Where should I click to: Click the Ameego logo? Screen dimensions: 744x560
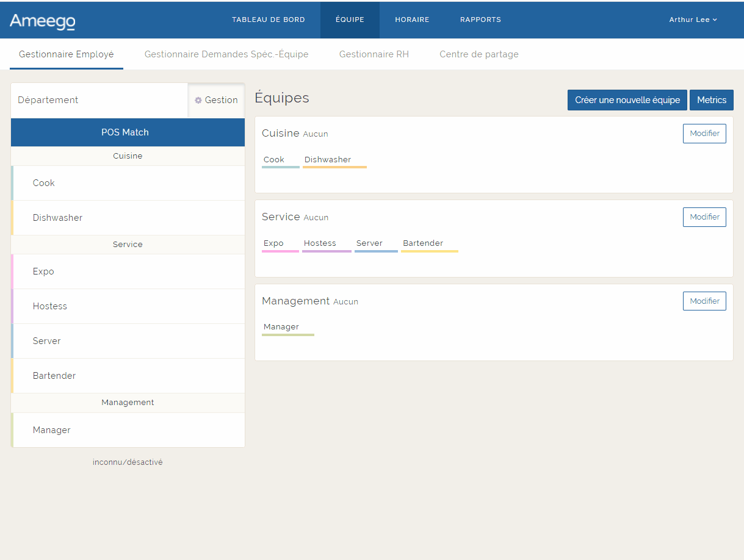[42, 21]
